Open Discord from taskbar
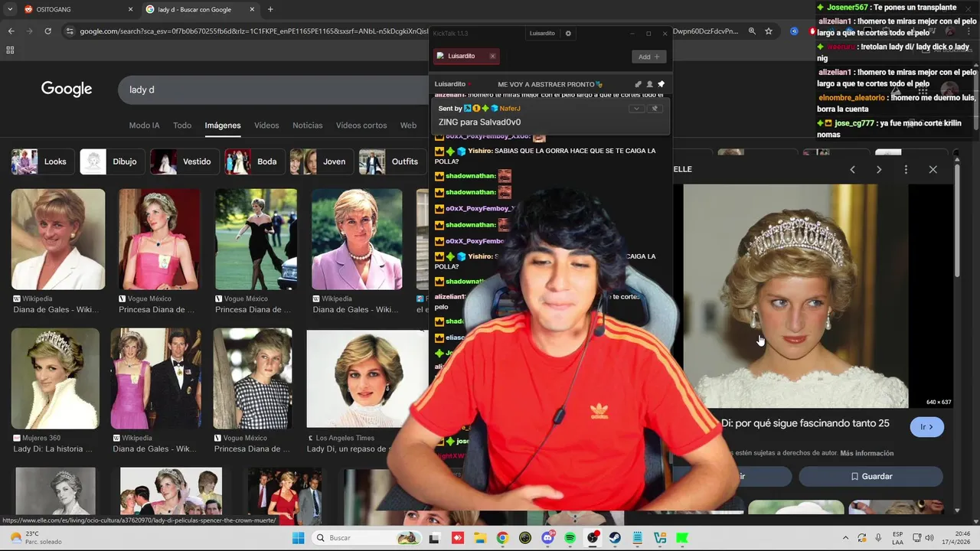 [547, 538]
